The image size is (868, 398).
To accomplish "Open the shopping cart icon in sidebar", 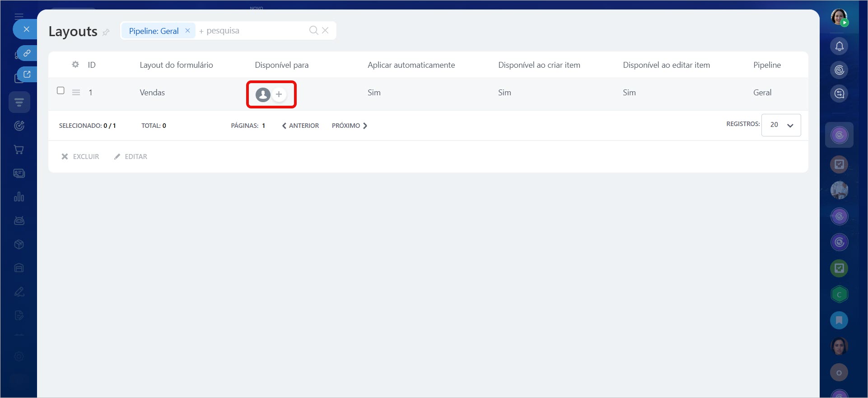I will [19, 150].
